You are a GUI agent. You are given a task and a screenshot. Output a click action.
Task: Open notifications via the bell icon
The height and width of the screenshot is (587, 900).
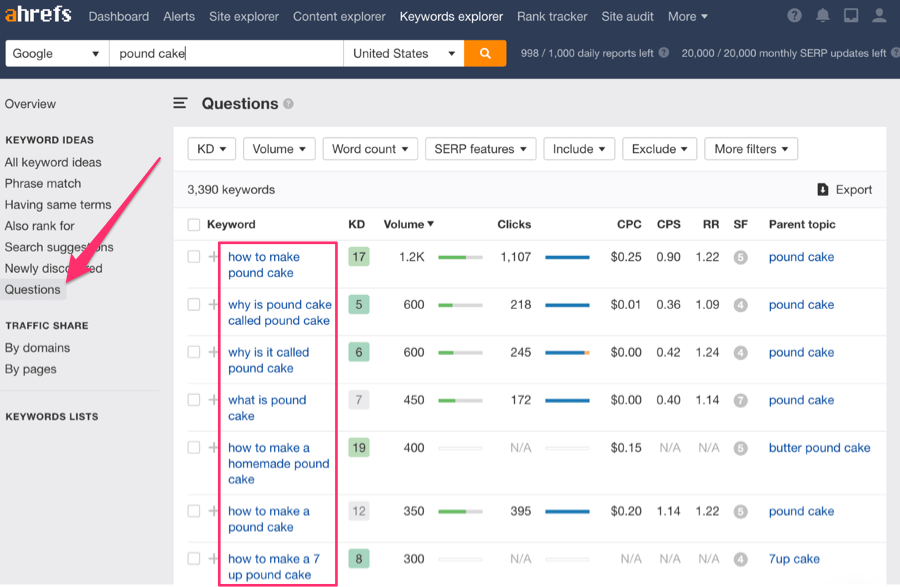pos(822,15)
